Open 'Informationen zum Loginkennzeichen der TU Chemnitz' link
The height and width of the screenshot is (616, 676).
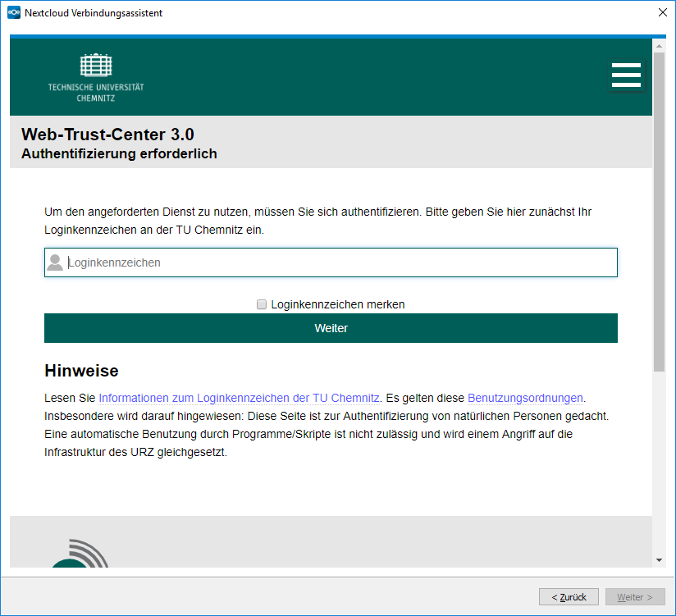[239, 398]
